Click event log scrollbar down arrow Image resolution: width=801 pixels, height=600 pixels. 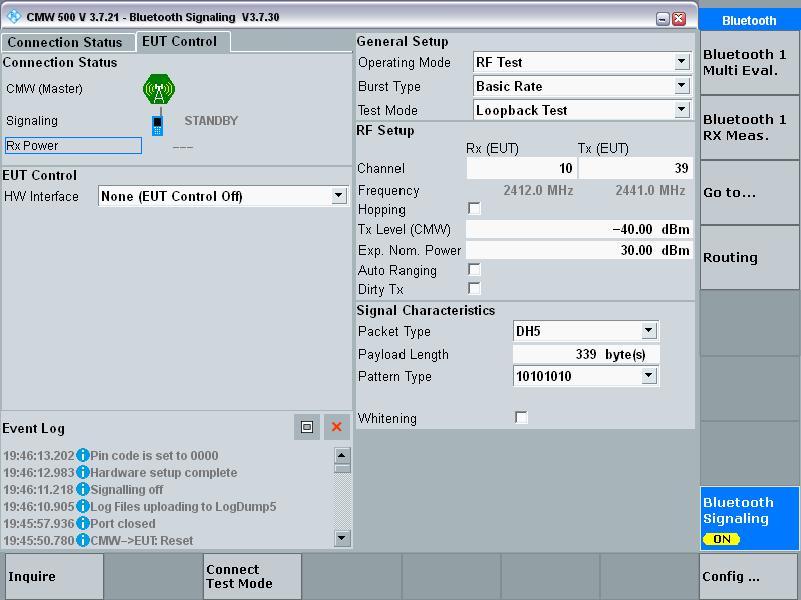(x=342, y=538)
